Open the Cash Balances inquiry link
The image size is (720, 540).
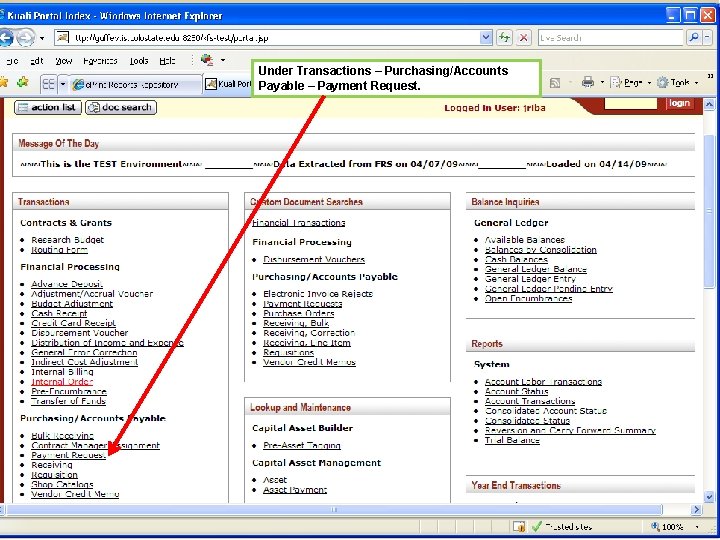pyautogui.click(x=516, y=259)
